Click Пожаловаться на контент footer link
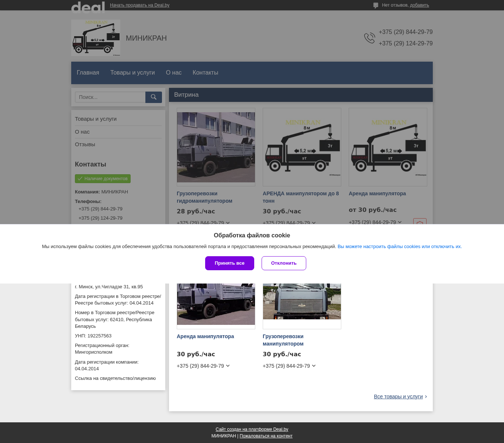The width and height of the screenshot is (504, 443). [266, 436]
